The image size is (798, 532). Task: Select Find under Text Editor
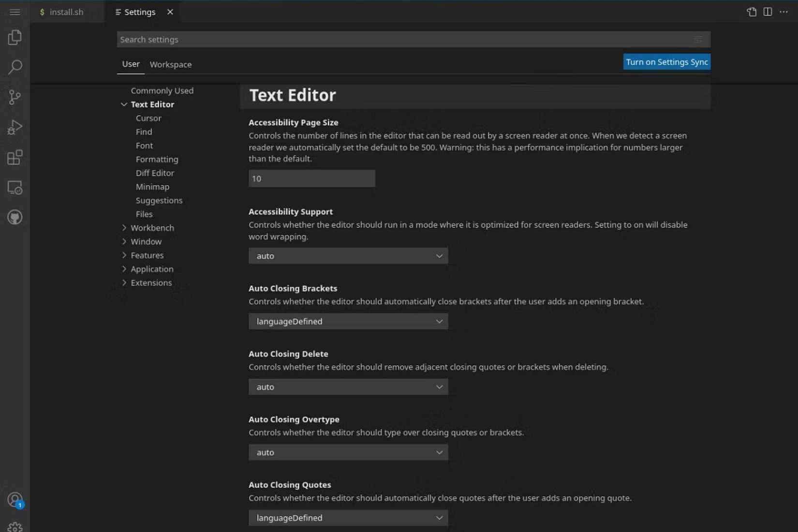click(x=144, y=132)
